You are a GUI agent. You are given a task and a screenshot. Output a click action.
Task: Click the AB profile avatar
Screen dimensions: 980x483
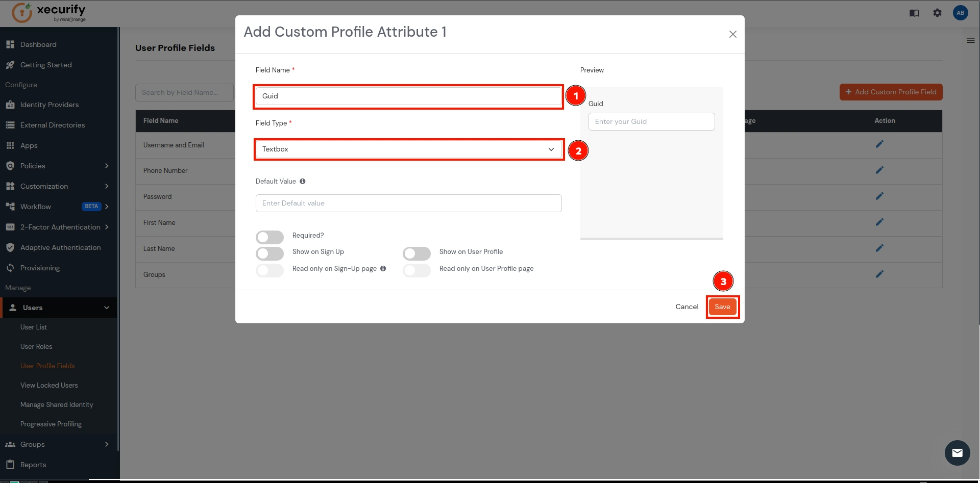point(961,13)
